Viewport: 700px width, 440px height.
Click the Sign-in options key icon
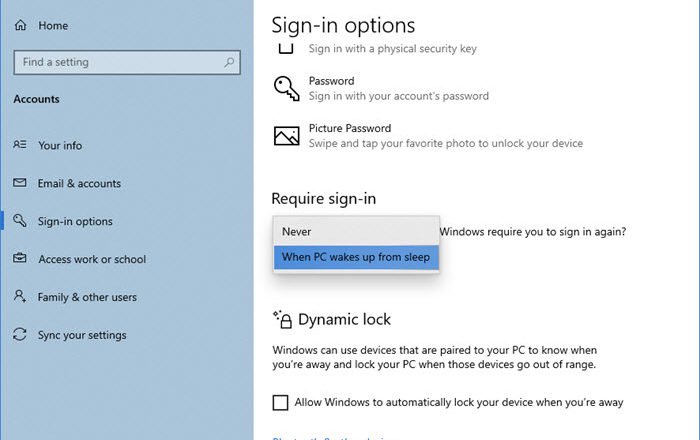20,221
